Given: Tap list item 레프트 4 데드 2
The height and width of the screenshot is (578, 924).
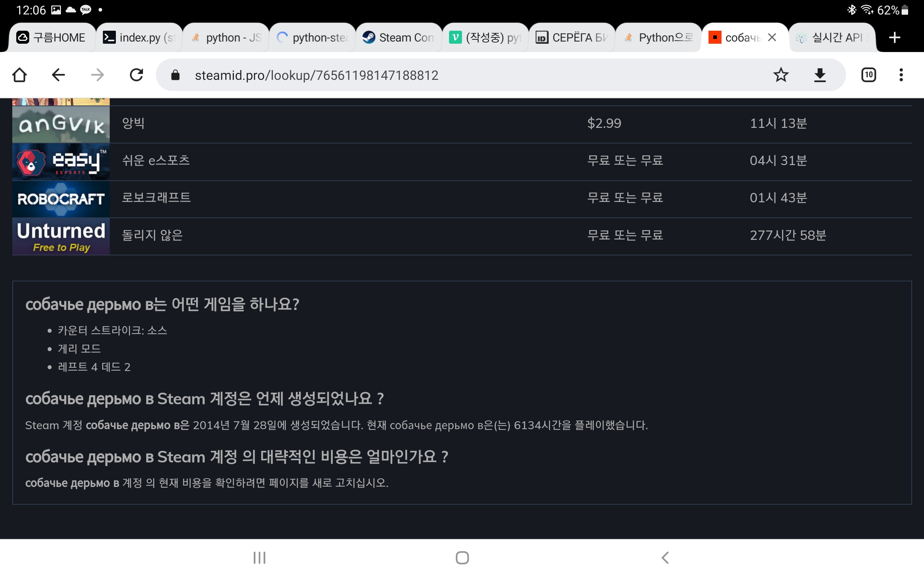Looking at the screenshot, I should tap(94, 367).
